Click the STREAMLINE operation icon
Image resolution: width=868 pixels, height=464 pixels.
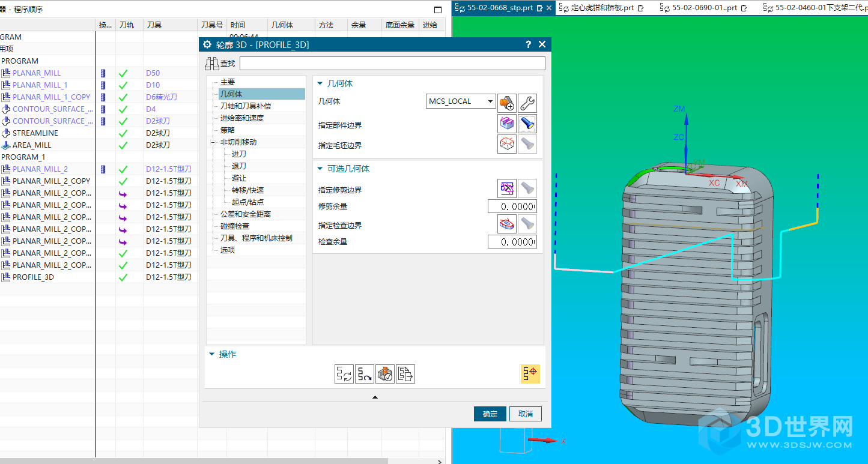click(6, 133)
